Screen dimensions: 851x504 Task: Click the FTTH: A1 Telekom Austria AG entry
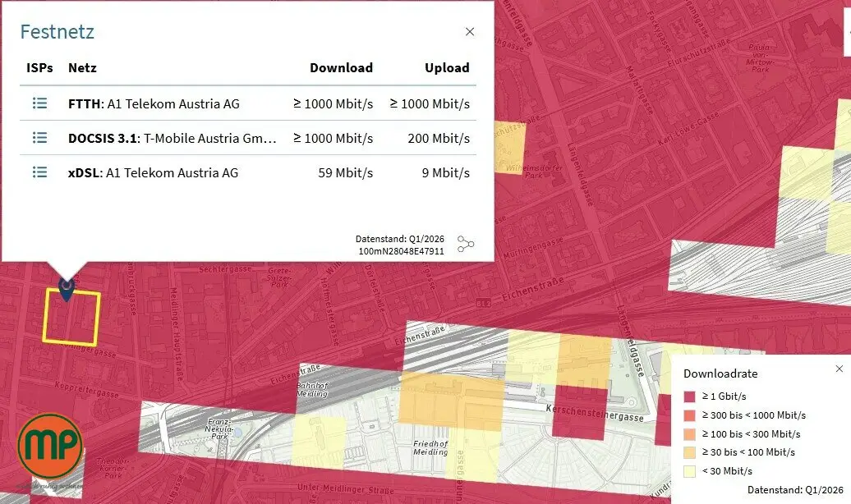[154, 103]
